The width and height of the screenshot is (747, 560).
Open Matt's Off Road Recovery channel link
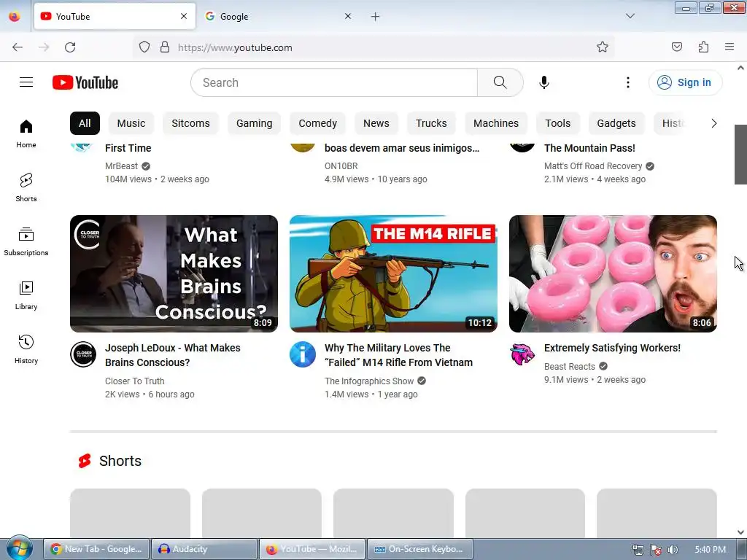tap(593, 166)
